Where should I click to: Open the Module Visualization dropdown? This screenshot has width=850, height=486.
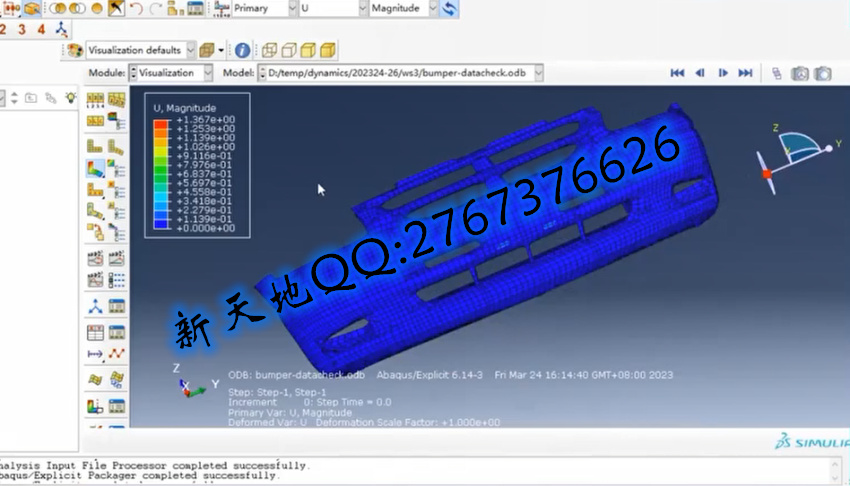(171, 73)
